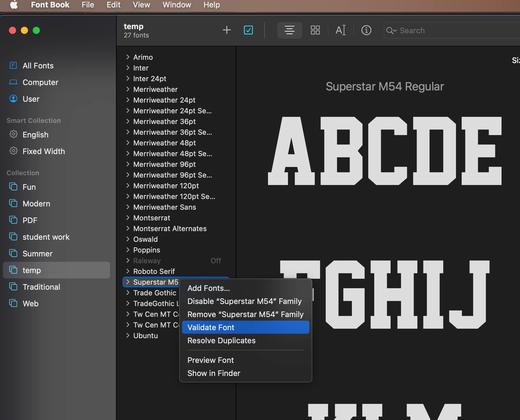Choose Add Fonts… from context menu
This screenshot has width=520, height=420.
tap(246, 288)
